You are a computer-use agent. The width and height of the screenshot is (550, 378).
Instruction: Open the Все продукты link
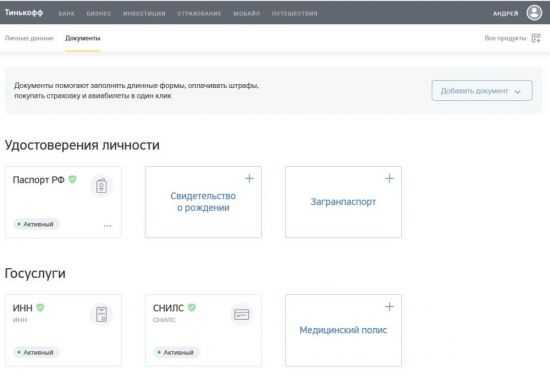(505, 38)
